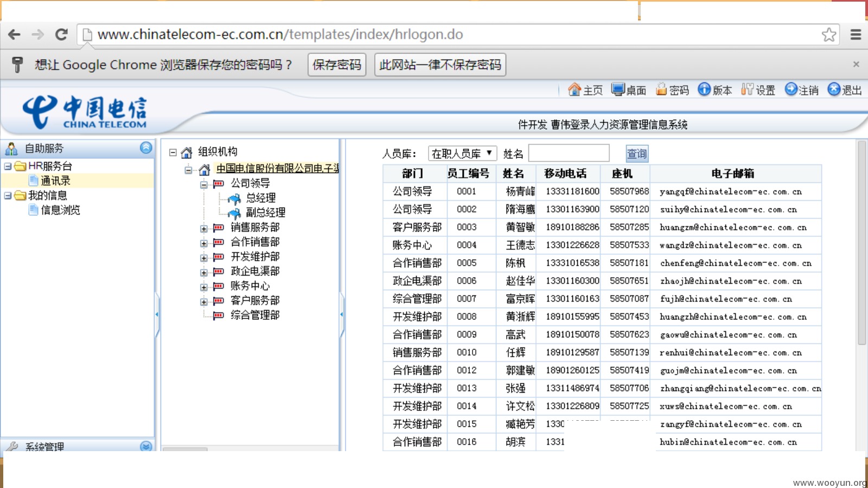Open the 人员库 dropdown
868x488 pixels.
[462, 153]
